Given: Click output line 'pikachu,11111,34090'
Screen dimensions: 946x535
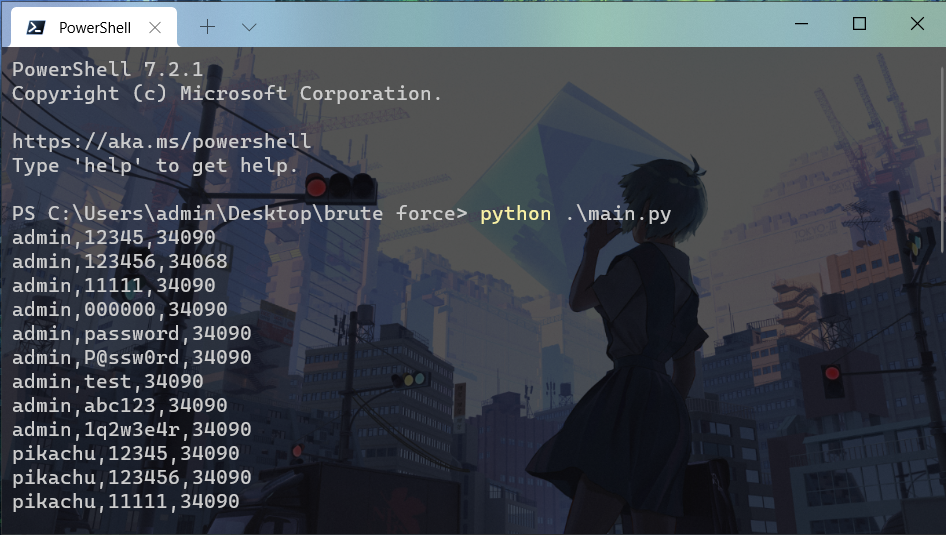Looking at the screenshot, I should tap(125, 502).
